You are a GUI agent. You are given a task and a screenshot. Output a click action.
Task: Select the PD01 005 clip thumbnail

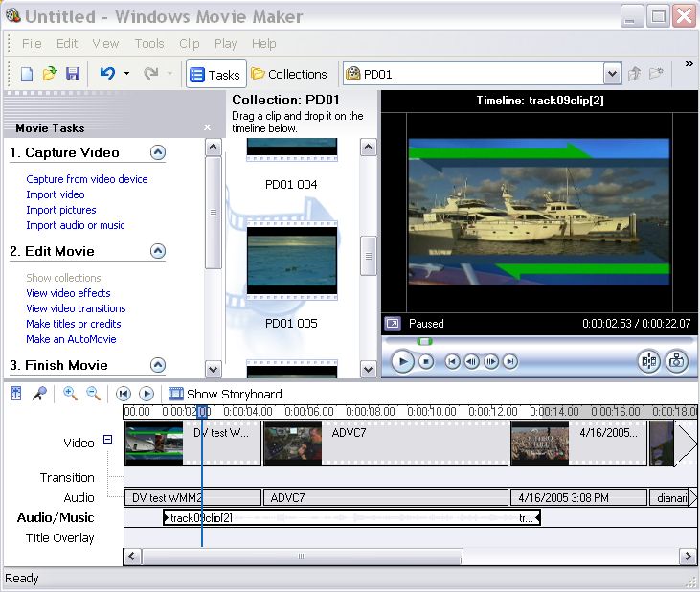coord(292,261)
